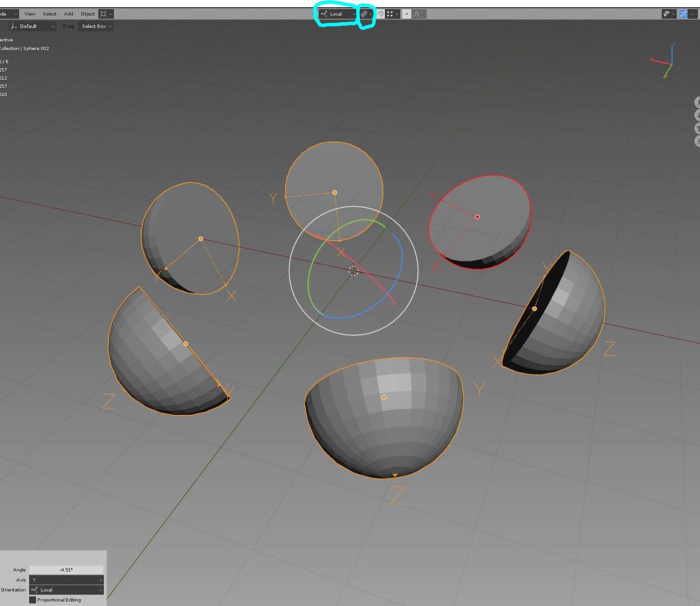Click the zoom view navigation button
This screenshot has height=606, width=700.
(x=698, y=103)
